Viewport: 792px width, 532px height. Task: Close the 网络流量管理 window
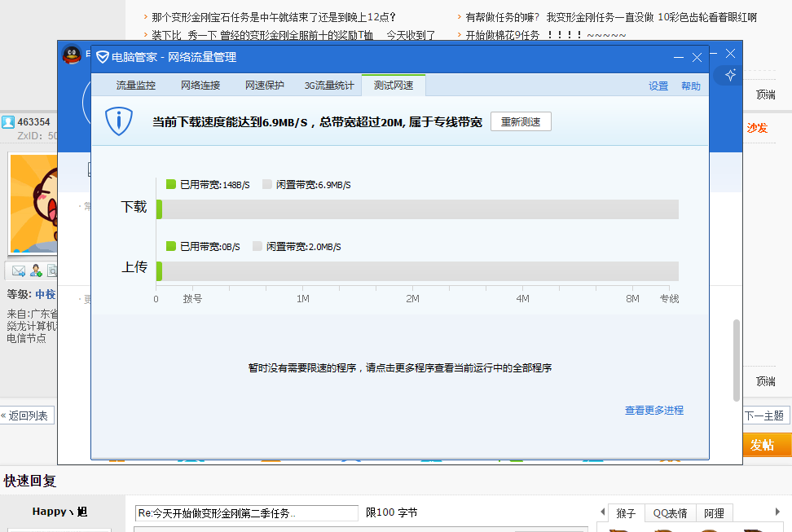point(697,58)
